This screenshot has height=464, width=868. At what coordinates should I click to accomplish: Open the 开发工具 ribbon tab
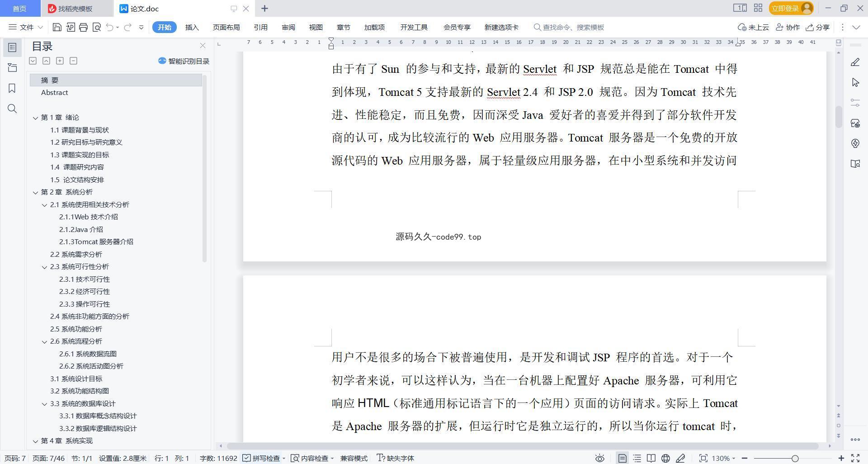pos(414,27)
